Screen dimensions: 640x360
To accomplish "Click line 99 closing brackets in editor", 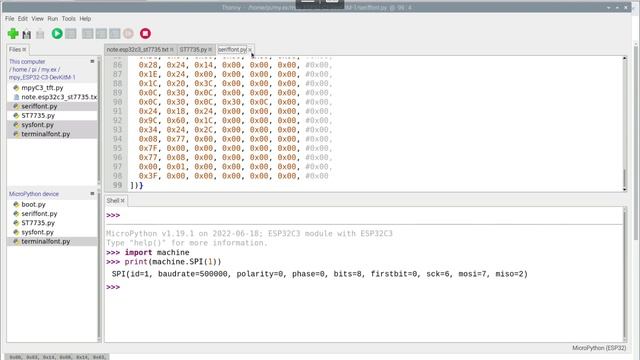I will point(137,185).
